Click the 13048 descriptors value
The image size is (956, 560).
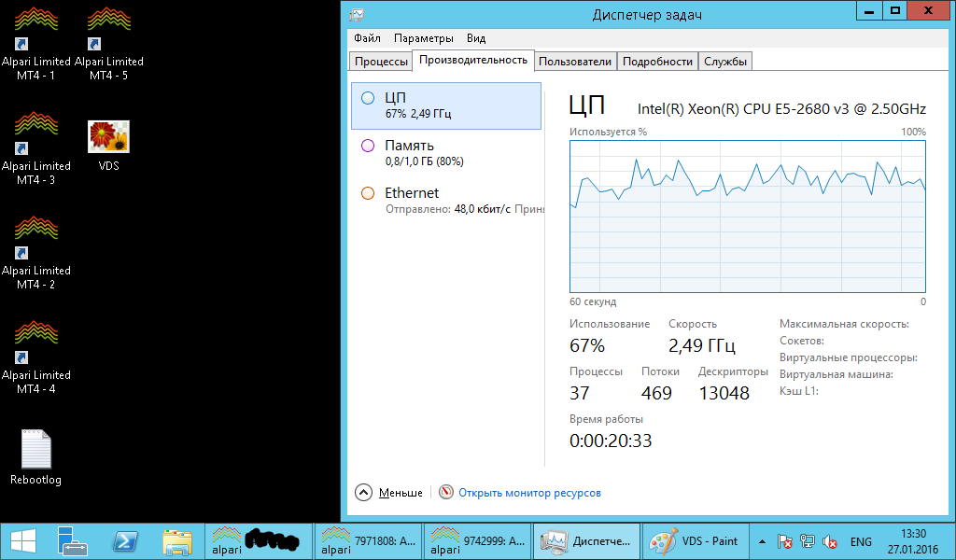[724, 393]
